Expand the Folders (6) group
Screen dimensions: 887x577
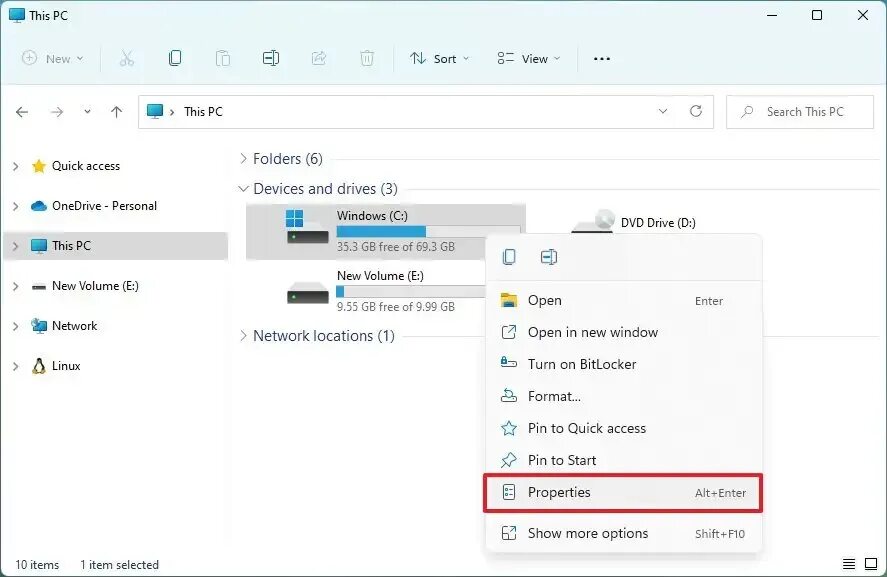(243, 159)
